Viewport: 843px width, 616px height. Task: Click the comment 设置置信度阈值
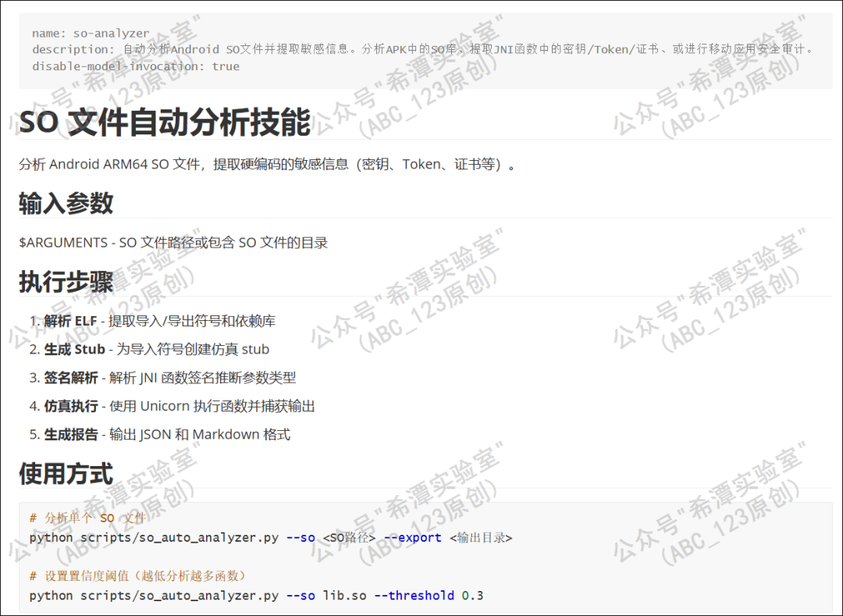tap(137, 576)
